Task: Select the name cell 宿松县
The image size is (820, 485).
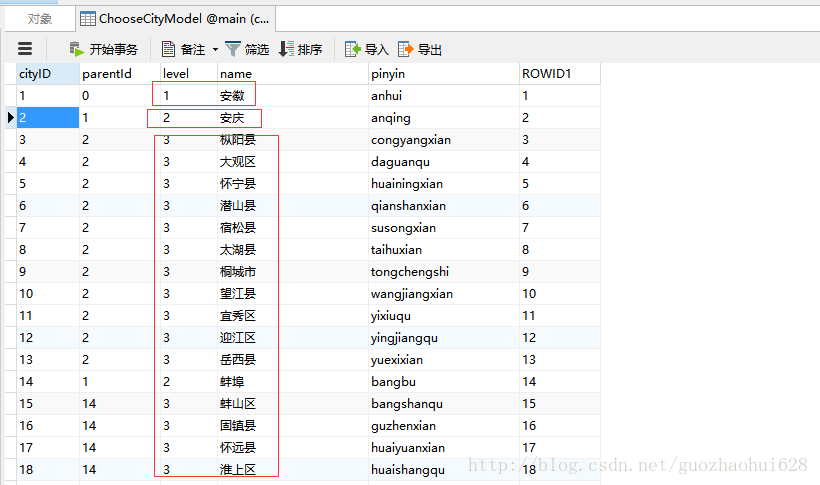Action: (293, 228)
